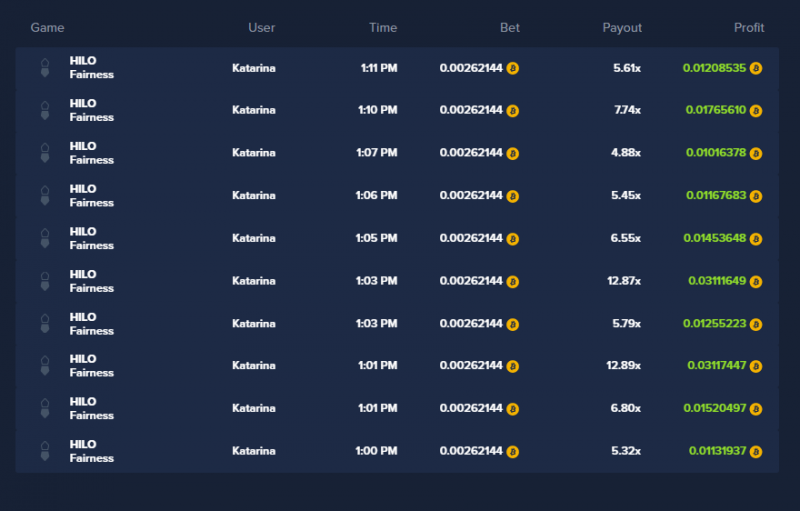The height and width of the screenshot is (511, 800).
Task: Click the HILO game icon in the 1:11 PM row
Action: pos(45,68)
